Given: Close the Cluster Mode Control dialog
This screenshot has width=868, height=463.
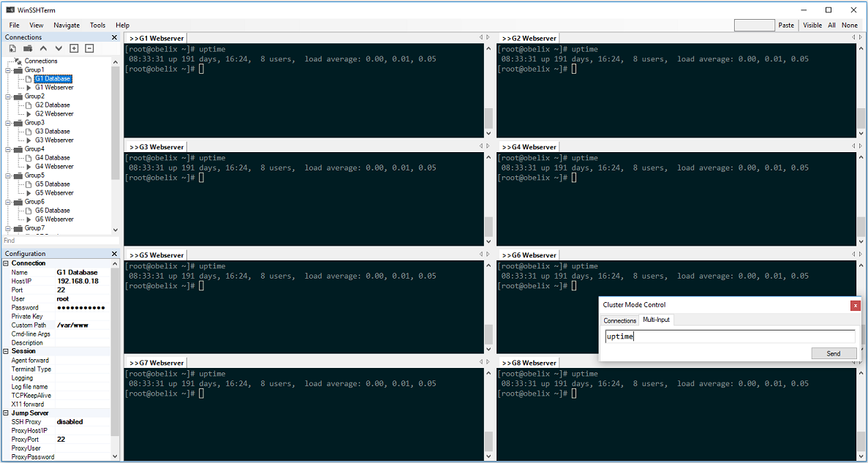Looking at the screenshot, I should pyautogui.click(x=856, y=305).
